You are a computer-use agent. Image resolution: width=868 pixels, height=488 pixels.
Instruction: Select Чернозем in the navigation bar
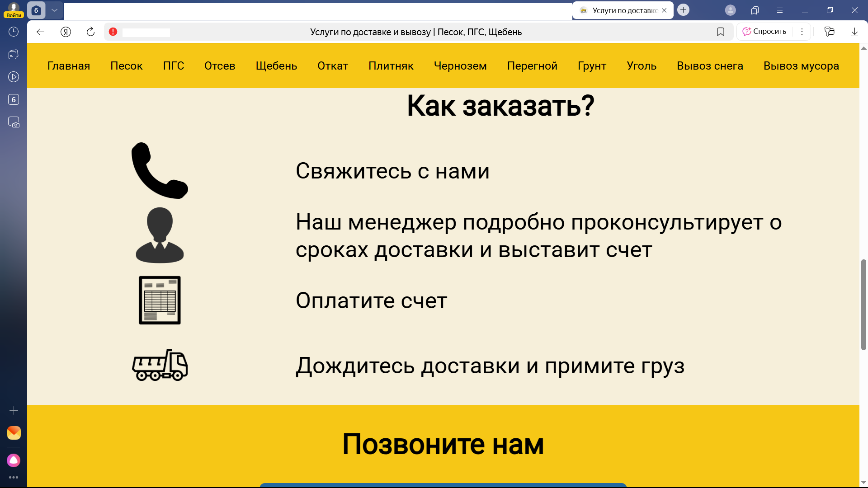click(x=460, y=66)
